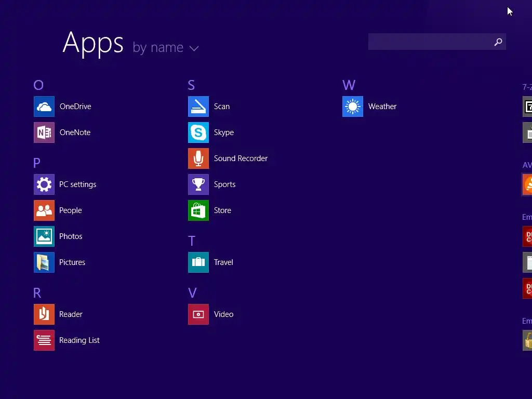Screen dimensions: 532x399
Task: Click the 'Pictures' label
Action: coord(72,262)
